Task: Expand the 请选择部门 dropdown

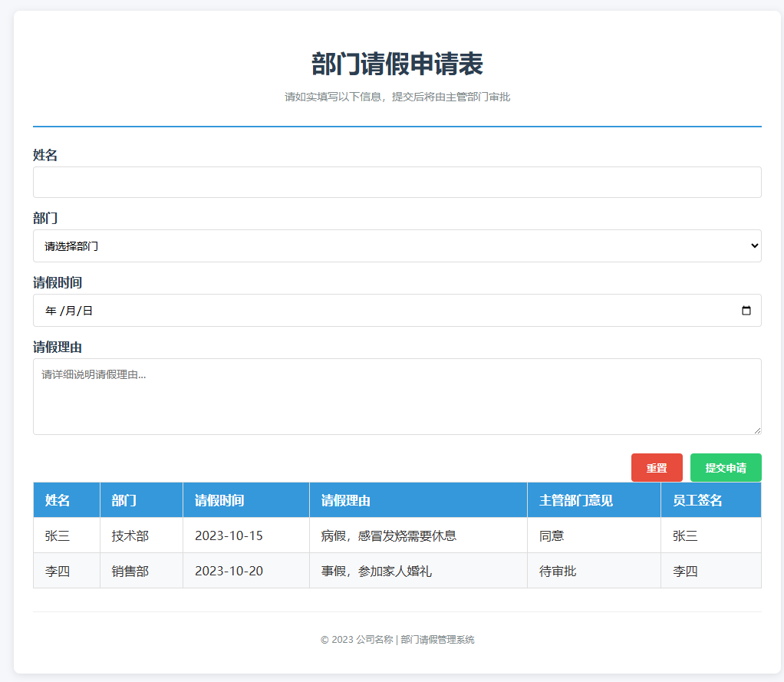Action: (397, 246)
